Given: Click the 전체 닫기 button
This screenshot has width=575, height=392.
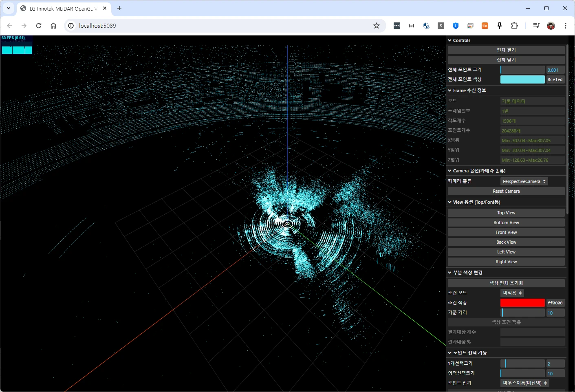Looking at the screenshot, I should click(506, 60).
